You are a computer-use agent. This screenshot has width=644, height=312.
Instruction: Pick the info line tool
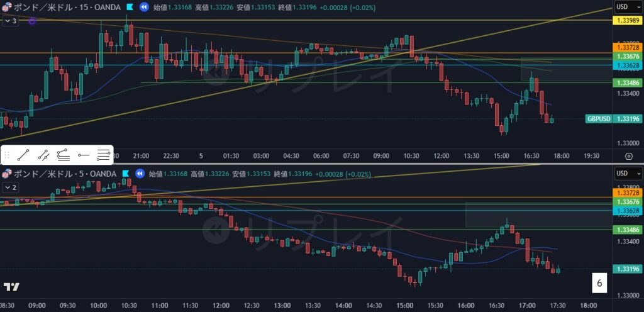coord(43,154)
